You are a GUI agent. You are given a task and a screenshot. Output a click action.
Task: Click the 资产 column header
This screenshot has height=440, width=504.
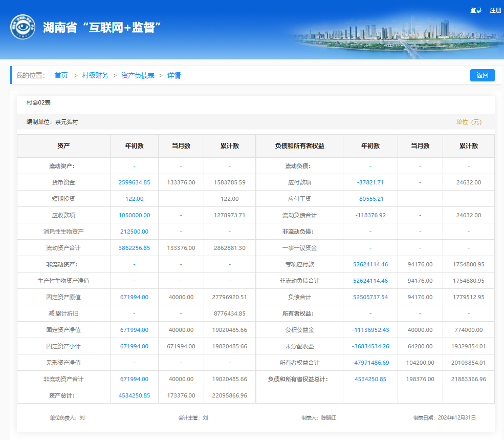63,146
